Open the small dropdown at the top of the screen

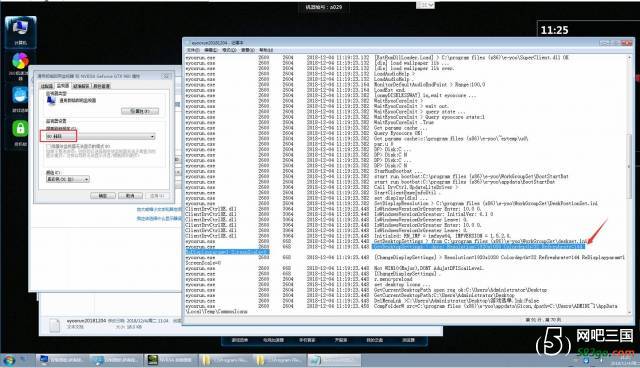point(425,5)
